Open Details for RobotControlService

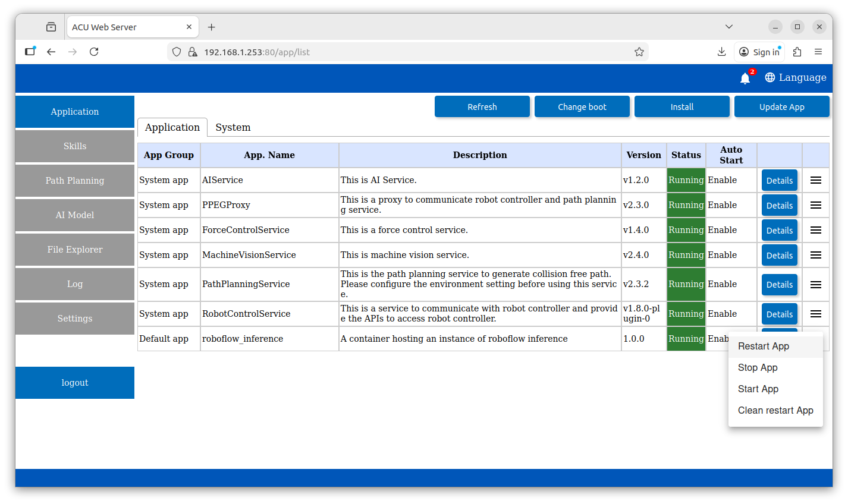tap(780, 314)
